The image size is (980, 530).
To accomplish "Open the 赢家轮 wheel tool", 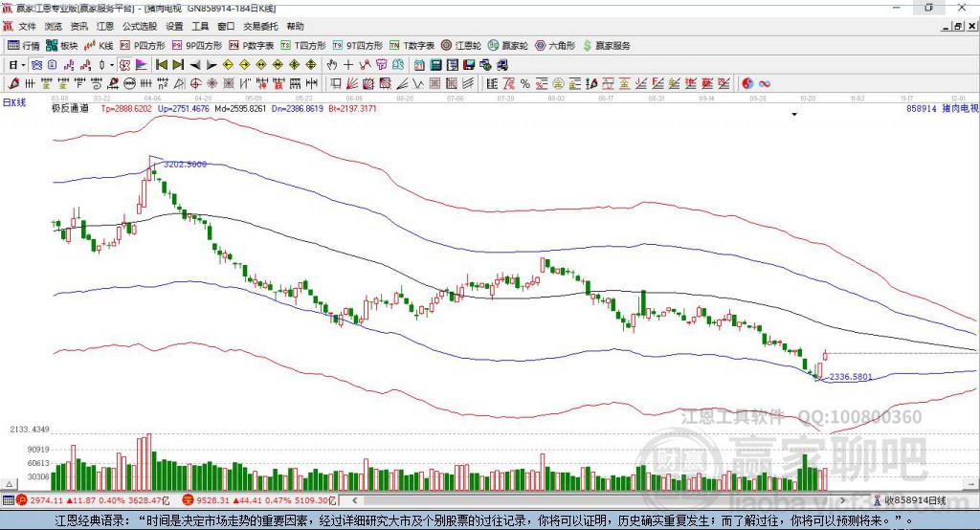I will click(508, 46).
